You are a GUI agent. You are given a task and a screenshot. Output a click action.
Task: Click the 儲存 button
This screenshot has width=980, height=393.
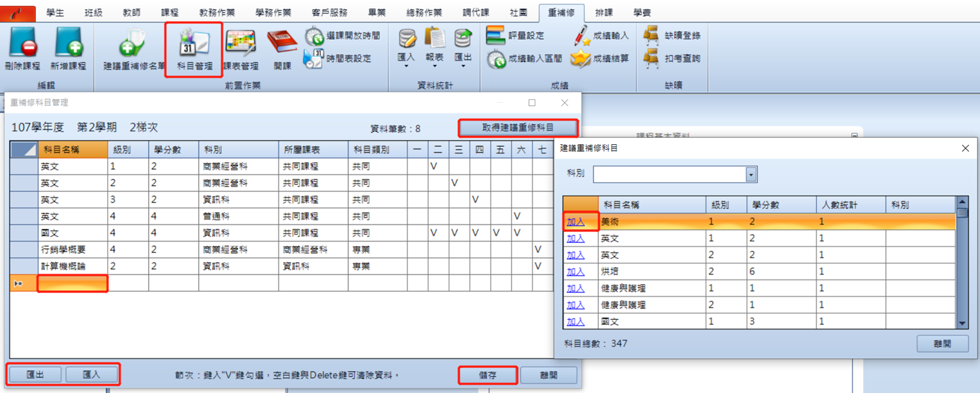point(488,375)
